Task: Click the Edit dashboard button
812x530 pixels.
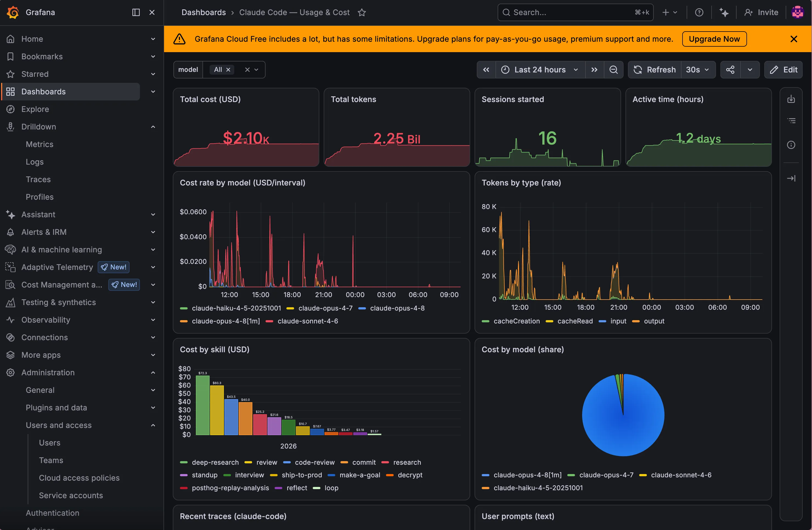Action: point(783,70)
